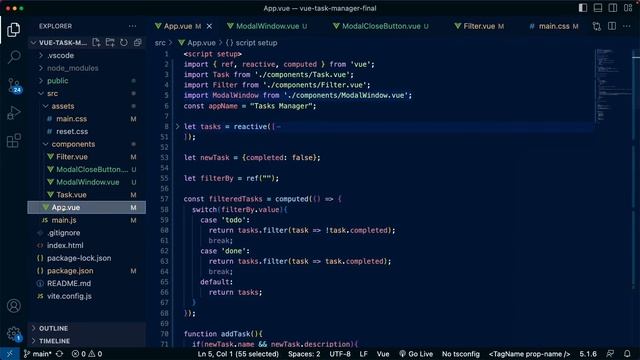Collapse all folders in Explorer
This screenshot has height=360, width=640.
[x=138, y=42]
